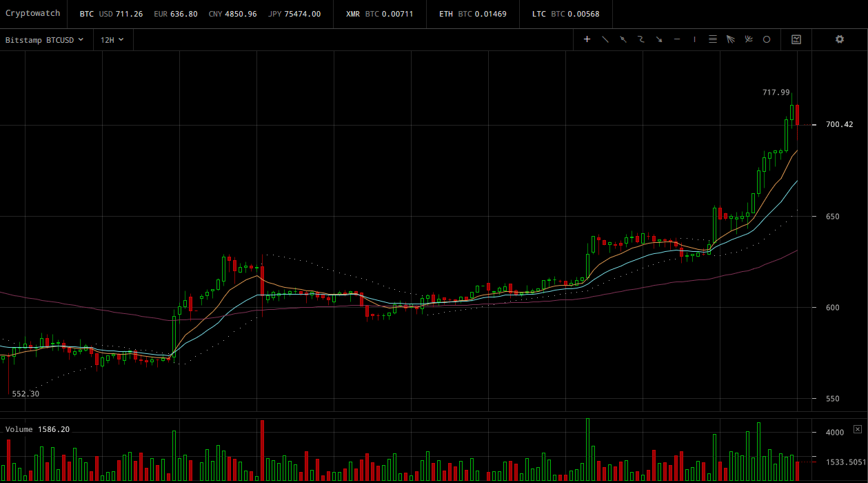Open BTC CNY 4850.96 market
Viewport: 868px width, 483px height.
[x=232, y=14]
